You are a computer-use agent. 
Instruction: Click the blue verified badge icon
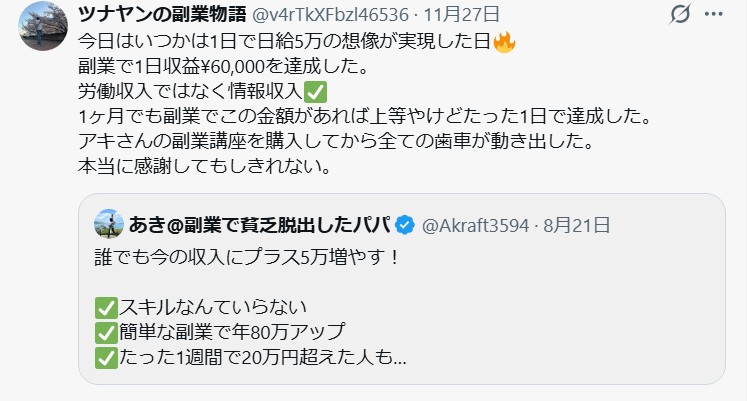[405, 225]
